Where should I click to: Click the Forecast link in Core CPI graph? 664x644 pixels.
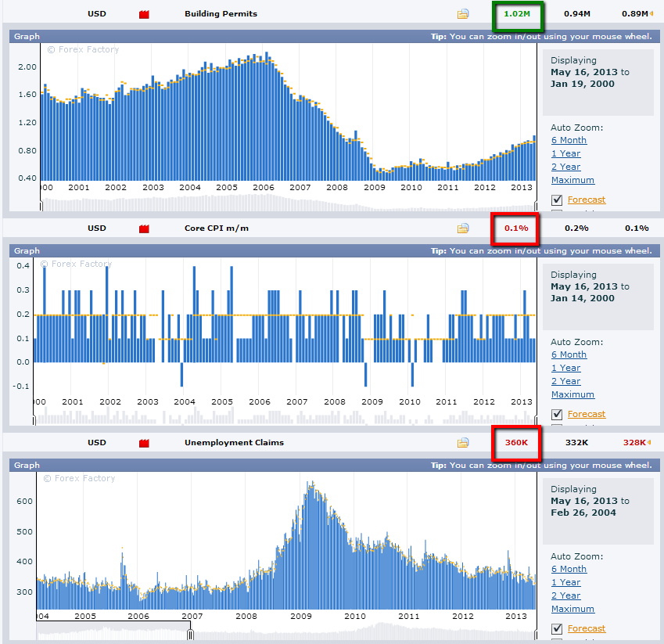click(x=587, y=414)
